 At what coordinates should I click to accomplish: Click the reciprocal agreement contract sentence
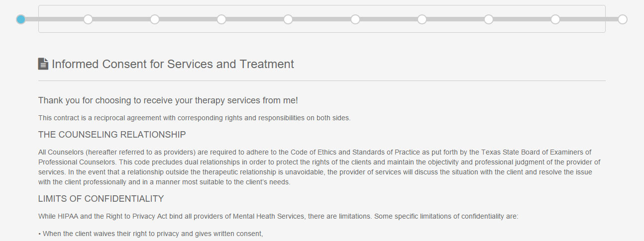[x=195, y=118]
